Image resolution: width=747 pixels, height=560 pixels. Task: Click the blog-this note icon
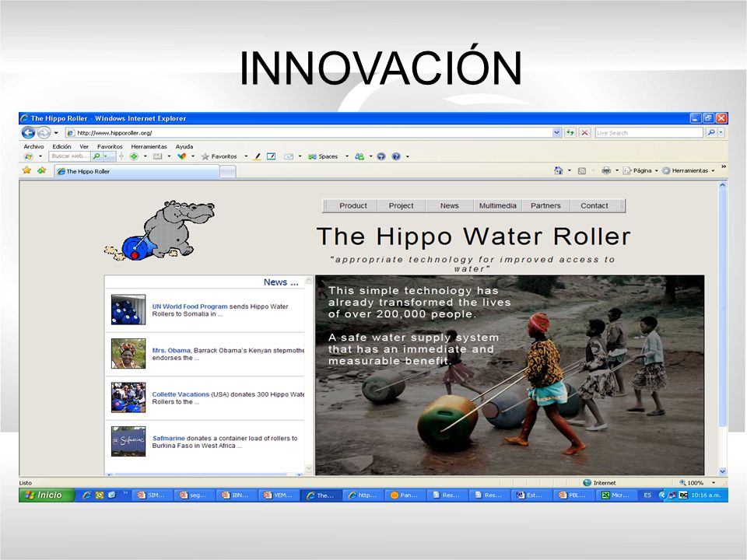click(271, 156)
